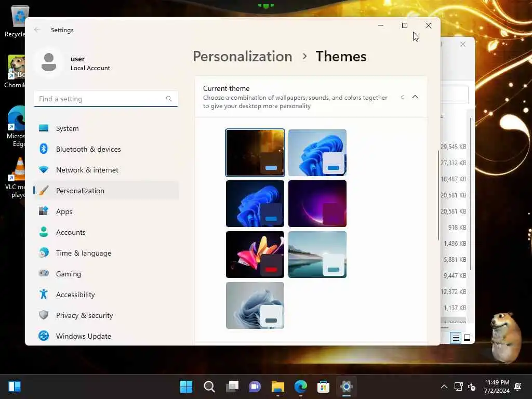Select the colorful Captured Motion theme
Screen dimensions: 532x399
(255, 255)
